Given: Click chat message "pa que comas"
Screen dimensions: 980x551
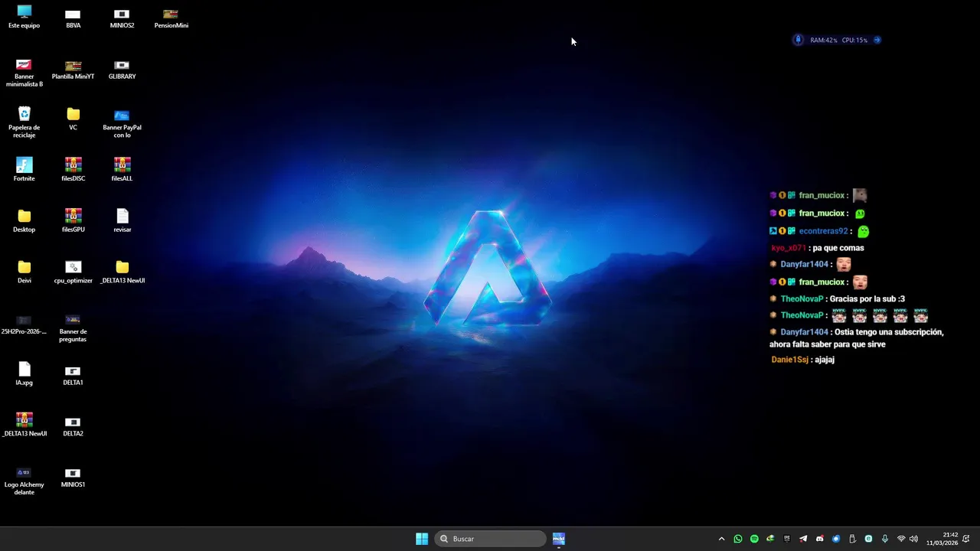Looking at the screenshot, I should (838, 248).
